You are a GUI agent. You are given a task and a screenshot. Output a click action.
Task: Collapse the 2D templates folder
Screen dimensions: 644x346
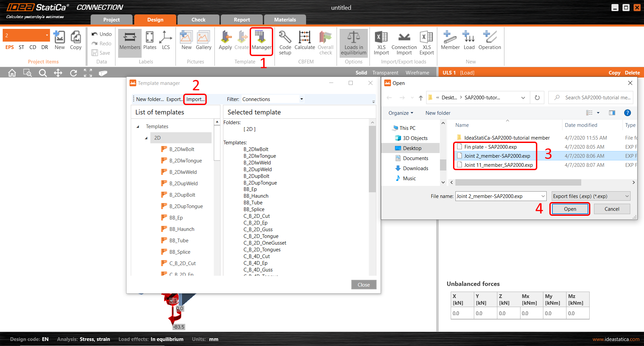[x=146, y=138]
